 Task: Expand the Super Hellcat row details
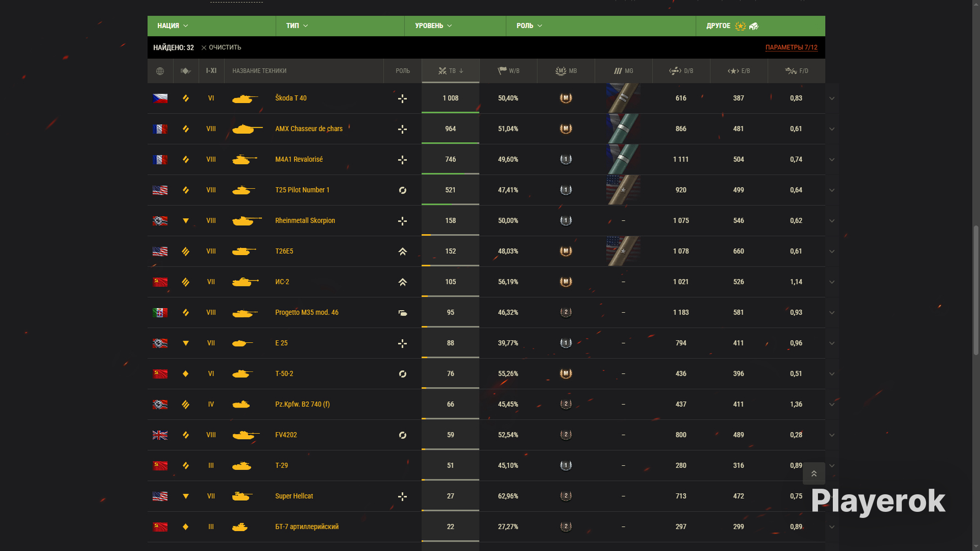(832, 496)
